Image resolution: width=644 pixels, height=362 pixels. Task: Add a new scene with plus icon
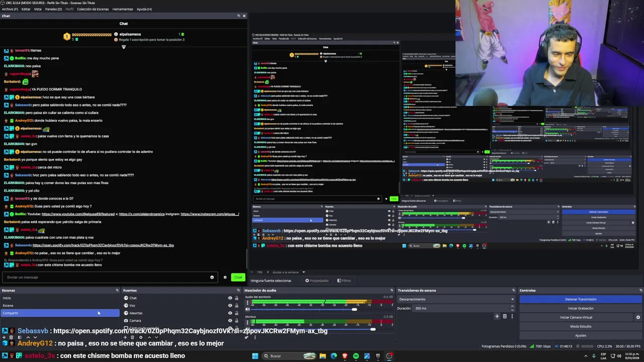pyautogui.click(x=4, y=337)
